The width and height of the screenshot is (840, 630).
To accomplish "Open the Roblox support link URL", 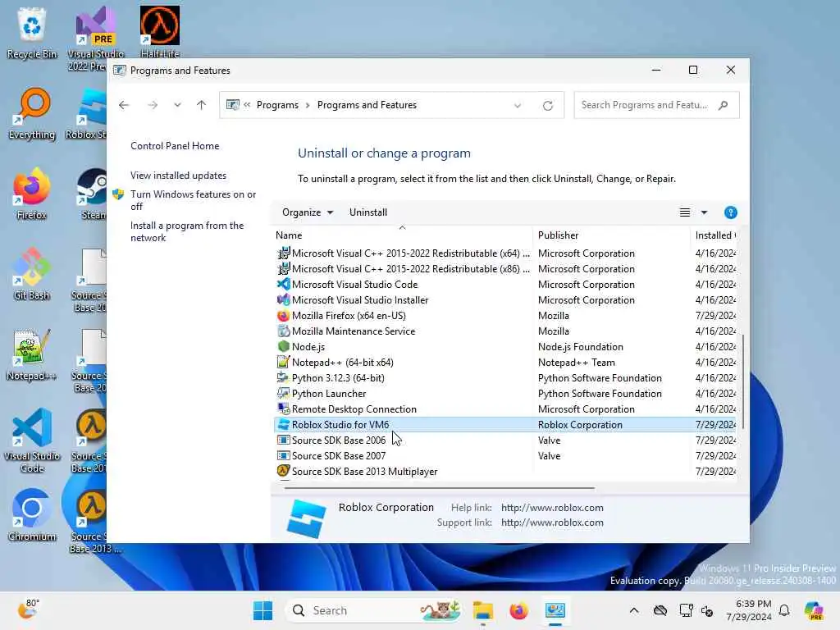I will tap(552, 523).
